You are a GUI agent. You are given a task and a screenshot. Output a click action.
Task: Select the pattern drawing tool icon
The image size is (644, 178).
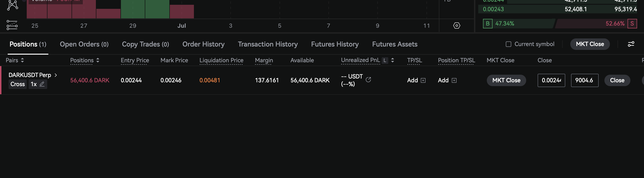(x=12, y=5)
